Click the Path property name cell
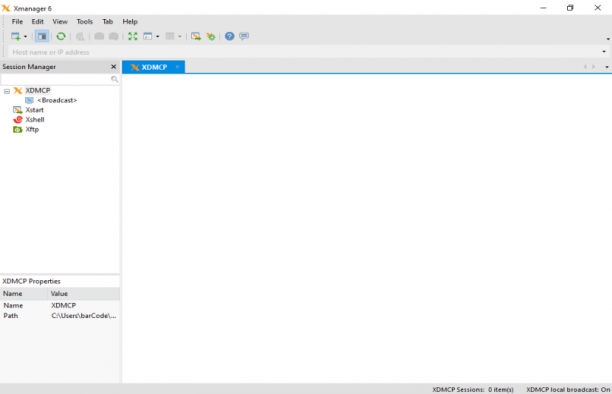612x394 pixels. (x=11, y=316)
